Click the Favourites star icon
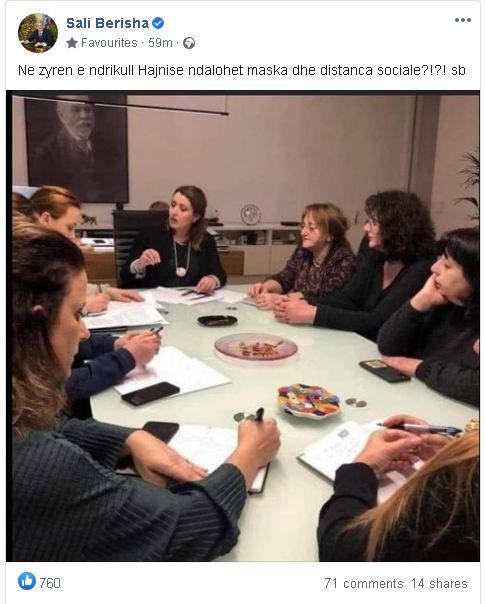The image size is (485, 604). (72, 43)
